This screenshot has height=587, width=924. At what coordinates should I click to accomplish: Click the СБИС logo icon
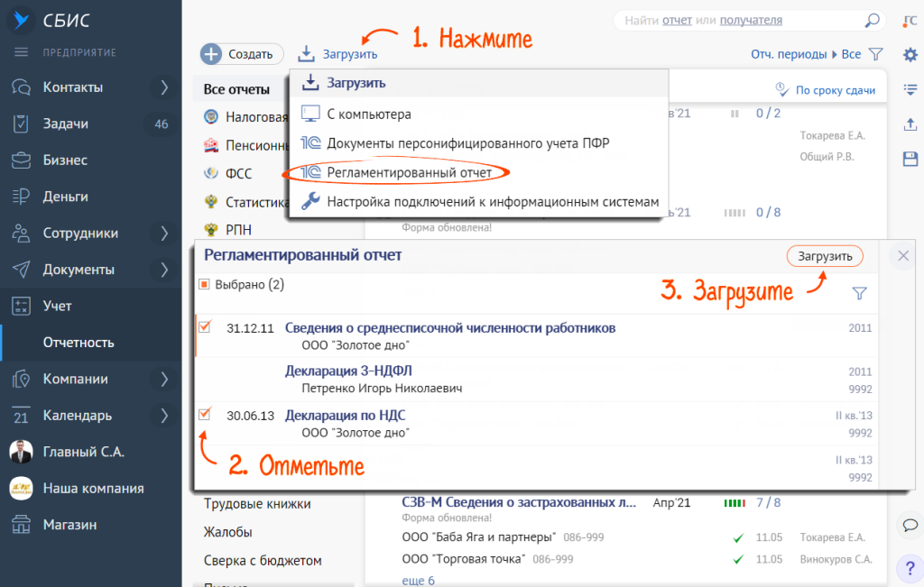22,20
